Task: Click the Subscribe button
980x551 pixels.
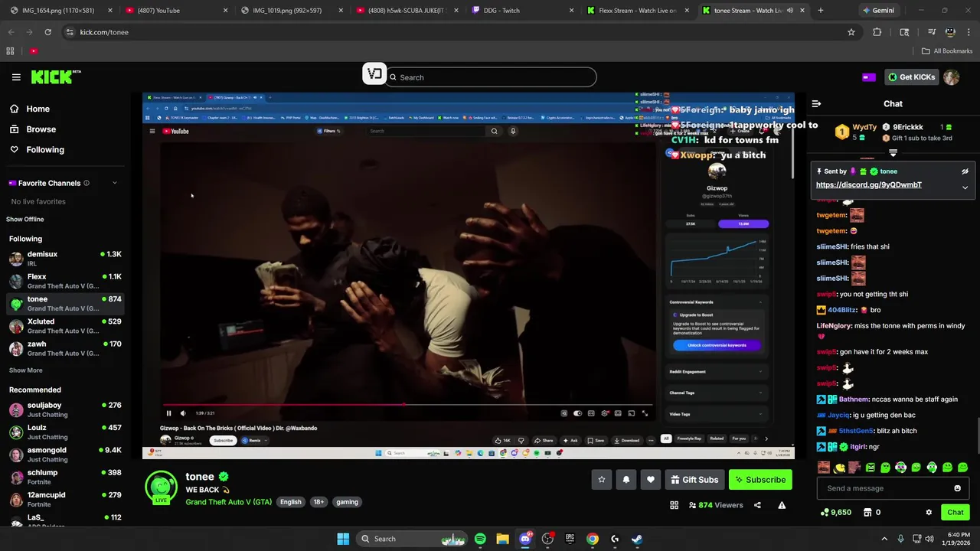Action: click(x=760, y=480)
